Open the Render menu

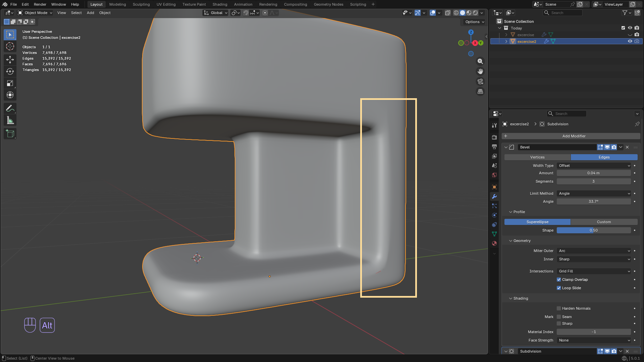tap(40, 4)
